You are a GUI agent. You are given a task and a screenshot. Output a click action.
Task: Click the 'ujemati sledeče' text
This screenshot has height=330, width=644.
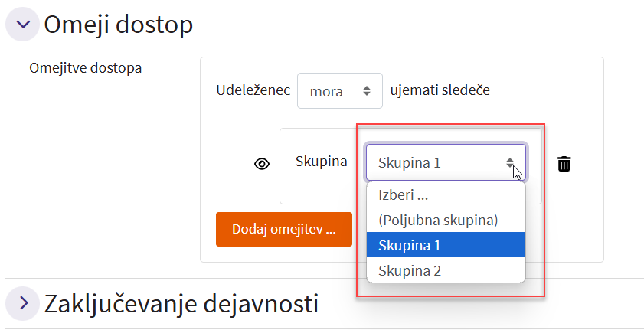(x=440, y=90)
